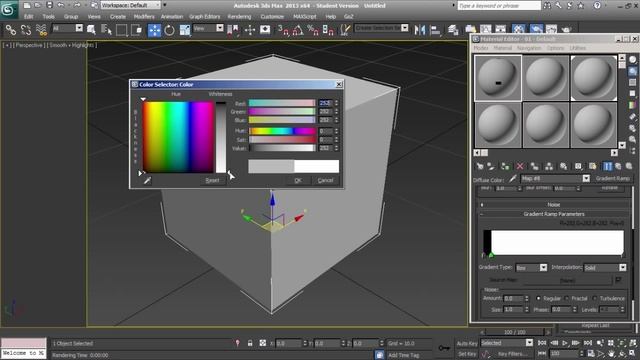Toggle the 3D Snaps icon
640x360 pixels.
283,30
